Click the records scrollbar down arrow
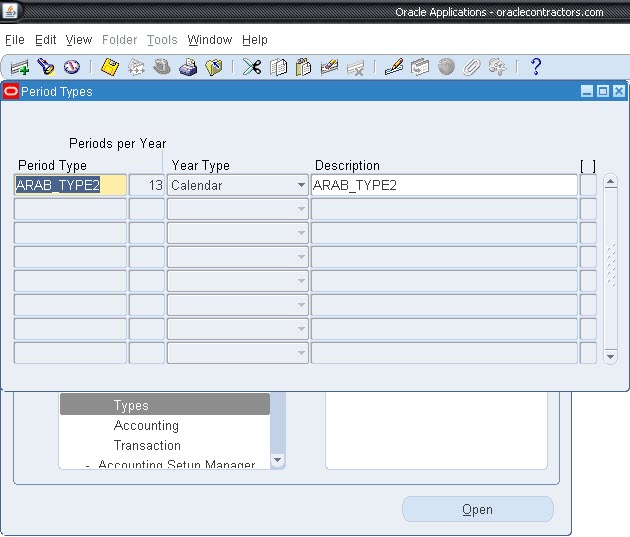This screenshot has width=630, height=537. coord(611,356)
